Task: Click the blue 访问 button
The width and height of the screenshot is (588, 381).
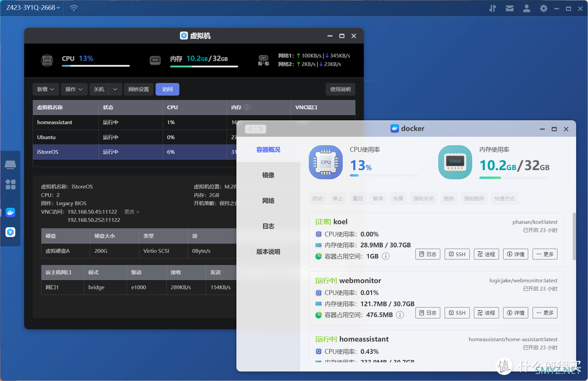Action: point(167,89)
